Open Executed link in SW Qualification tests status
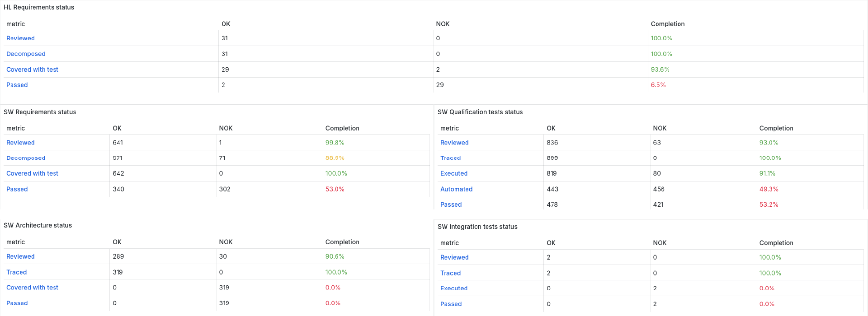The image size is (868, 316). (x=454, y=173)
